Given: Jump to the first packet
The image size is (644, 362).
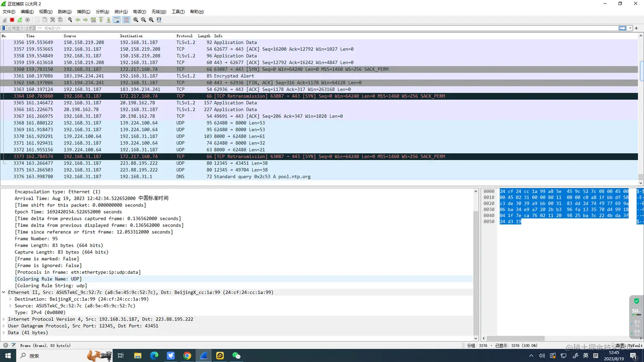Looking at the screenshot, I should tap(101, 20).
